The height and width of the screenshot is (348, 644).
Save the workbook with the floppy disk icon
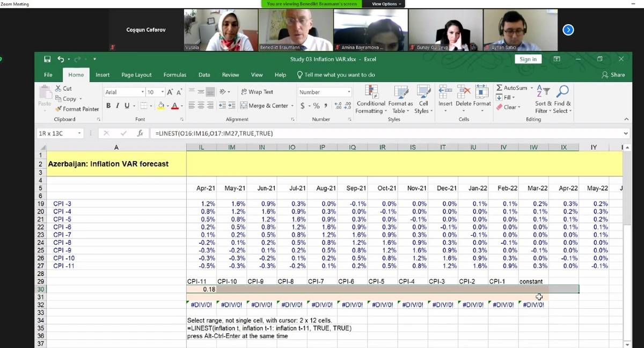point(47,59)
